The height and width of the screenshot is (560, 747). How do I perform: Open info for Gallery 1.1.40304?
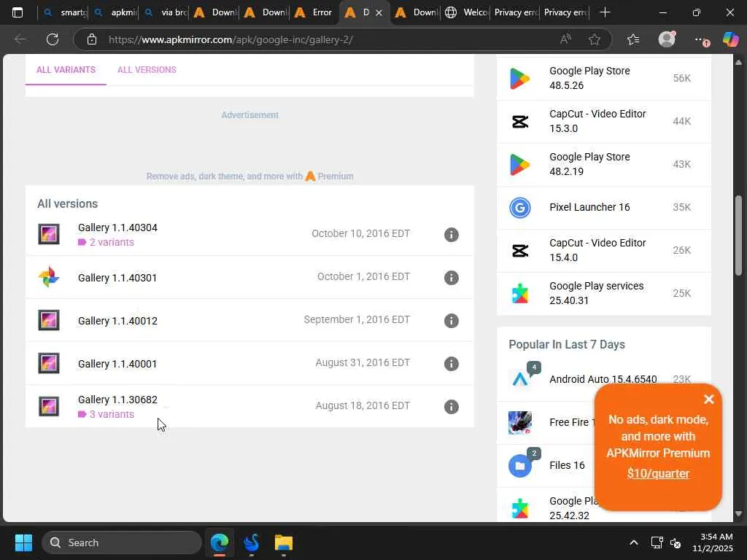click(x=451, y=234)
